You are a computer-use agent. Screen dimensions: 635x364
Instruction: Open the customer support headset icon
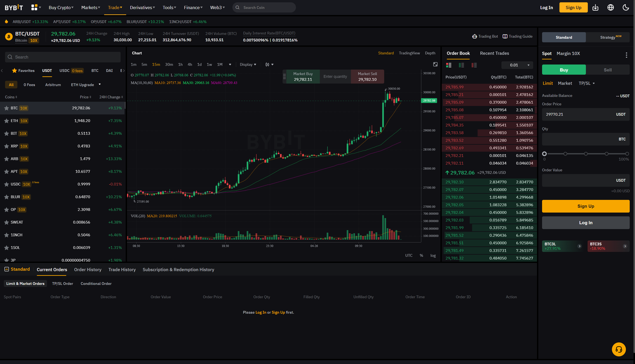618,349
